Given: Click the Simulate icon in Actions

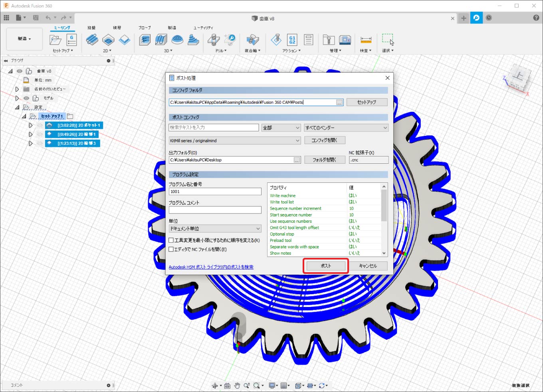Looking at the screenshot, I should pyautogui.click(x=276, y=40).
